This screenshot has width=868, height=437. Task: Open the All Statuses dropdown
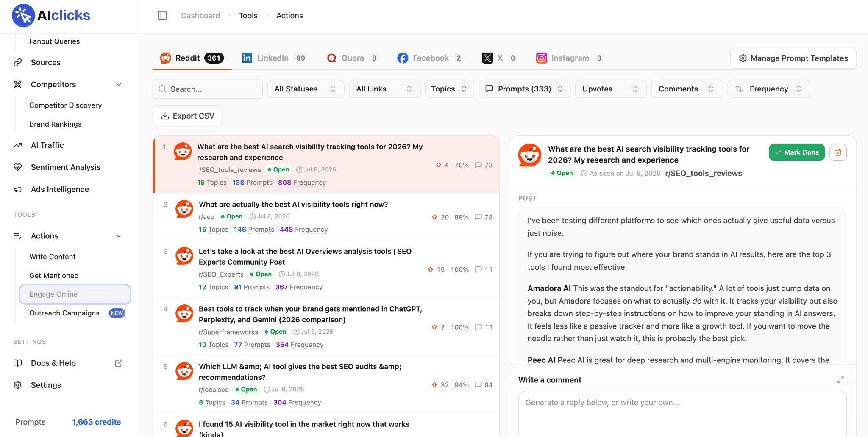(306, 89)
